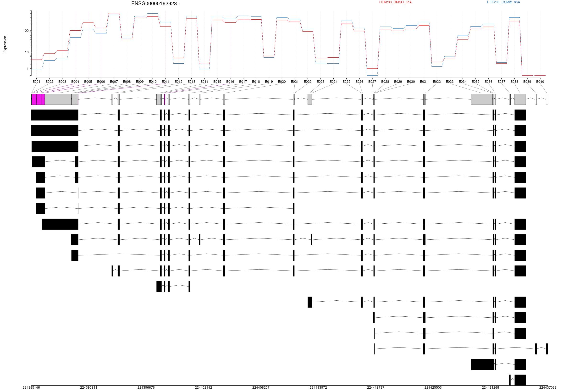This screenshot has height=392, width=574.
Task: Click exon label E021
Action: coord(295,82)
